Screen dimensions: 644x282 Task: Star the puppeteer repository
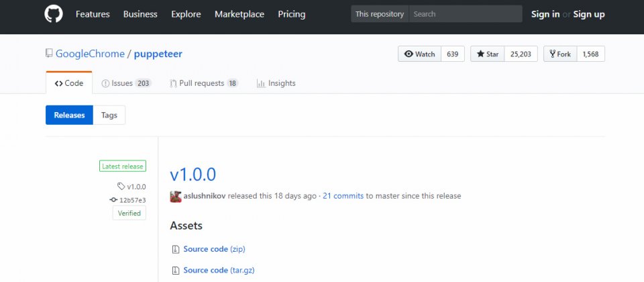487,54
